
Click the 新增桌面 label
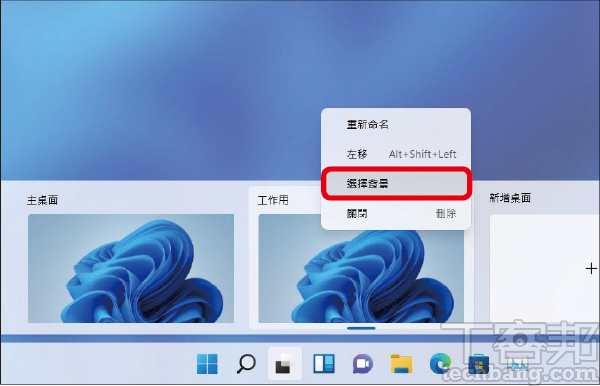pyautogui.click(x=510, y=198)
